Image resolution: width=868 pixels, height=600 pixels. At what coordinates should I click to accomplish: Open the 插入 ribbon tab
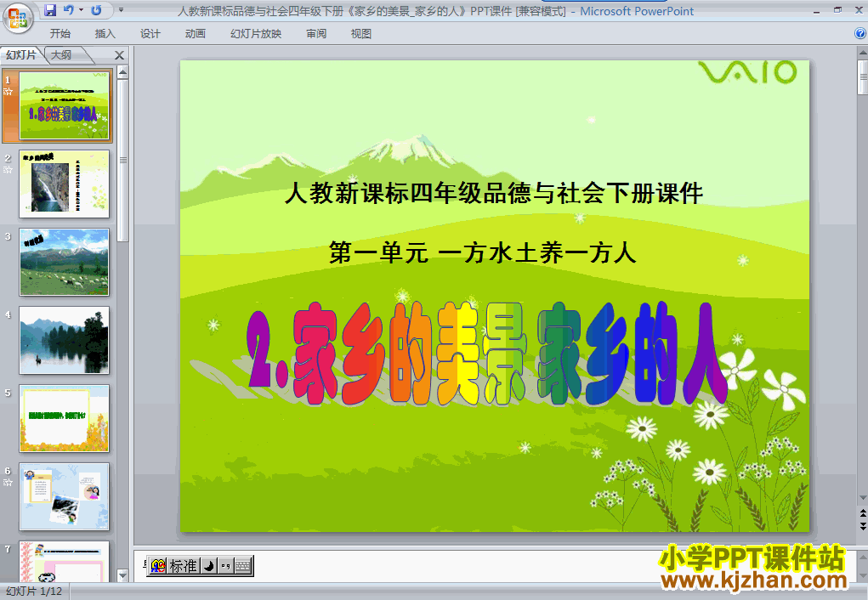105,34
